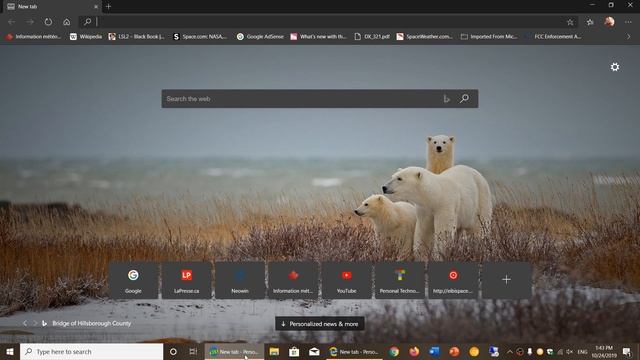Open the clock and date flyout

point(604,352)
